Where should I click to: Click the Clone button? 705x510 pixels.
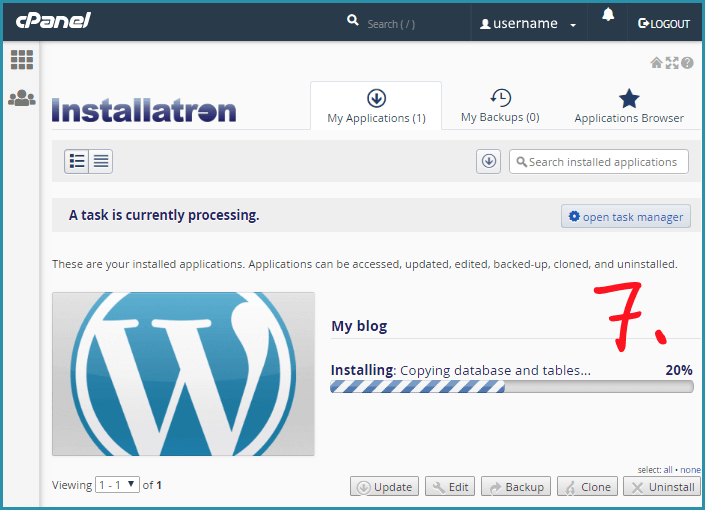tap(587, 487)
